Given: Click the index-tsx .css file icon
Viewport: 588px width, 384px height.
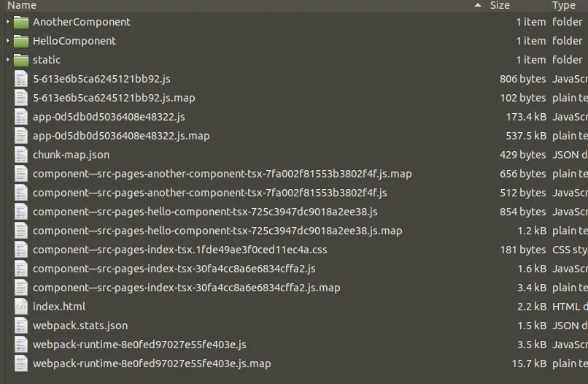Looking at the screenshot, I should 21,250.
